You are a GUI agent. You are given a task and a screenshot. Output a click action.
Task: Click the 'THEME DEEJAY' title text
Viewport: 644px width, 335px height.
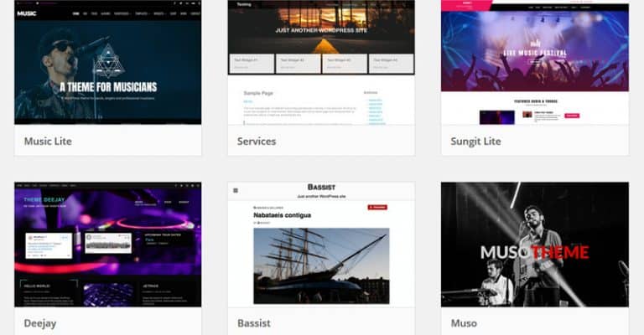pyautogui.click(x=44, y=199)
